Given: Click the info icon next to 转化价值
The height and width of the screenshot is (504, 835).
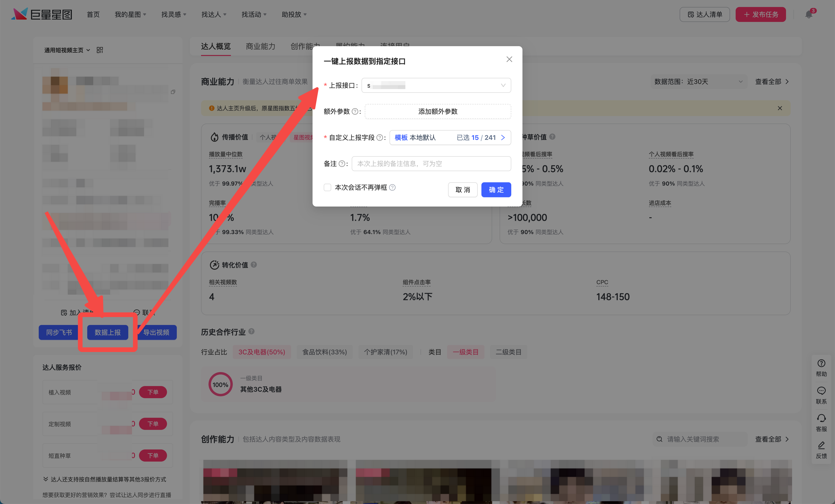Looking at the screenshot, I should click(x=254, y=265).
